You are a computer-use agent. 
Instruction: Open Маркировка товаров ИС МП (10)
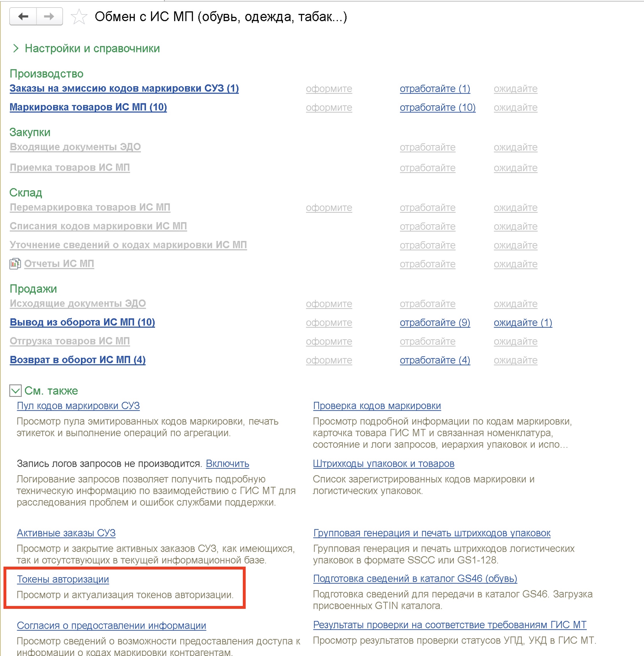point(88,107)
